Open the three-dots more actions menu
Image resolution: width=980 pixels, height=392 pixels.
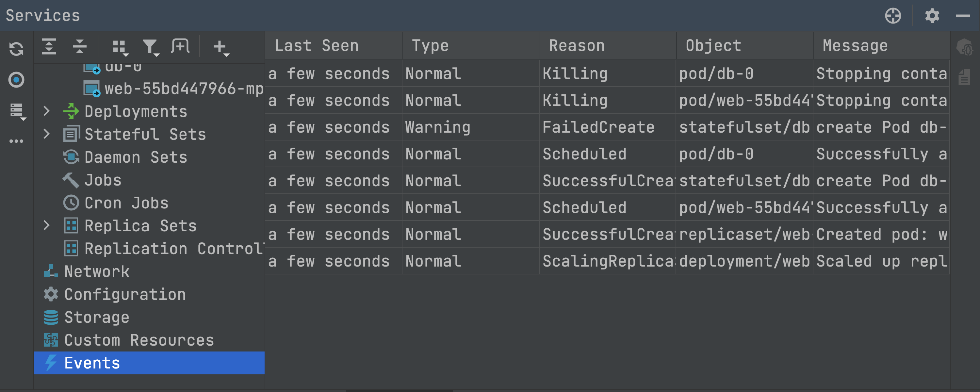(x=16, y=141)
